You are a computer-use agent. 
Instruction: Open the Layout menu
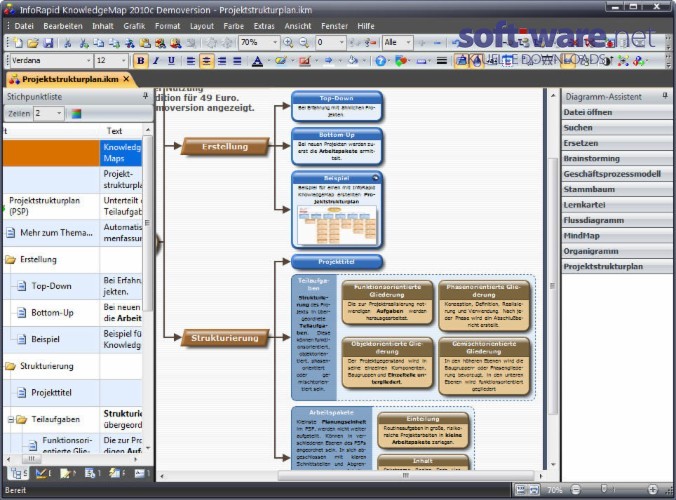tap(202, 26)
